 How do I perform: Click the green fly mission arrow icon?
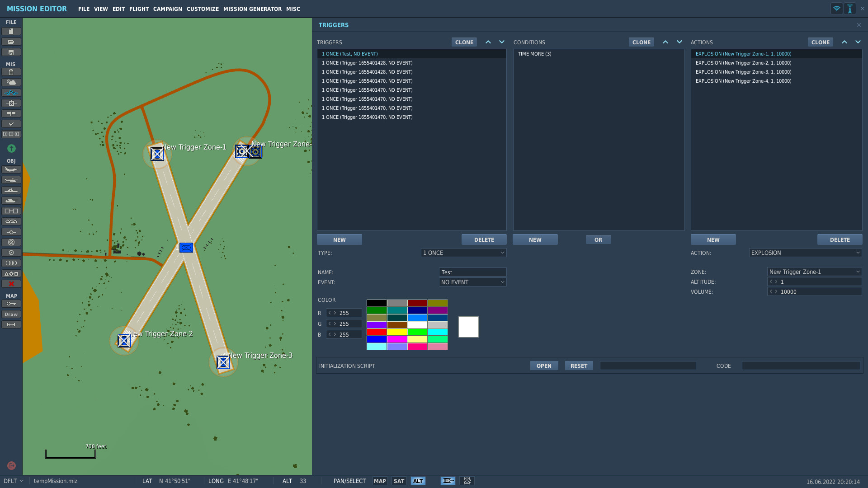pos(11,148)
